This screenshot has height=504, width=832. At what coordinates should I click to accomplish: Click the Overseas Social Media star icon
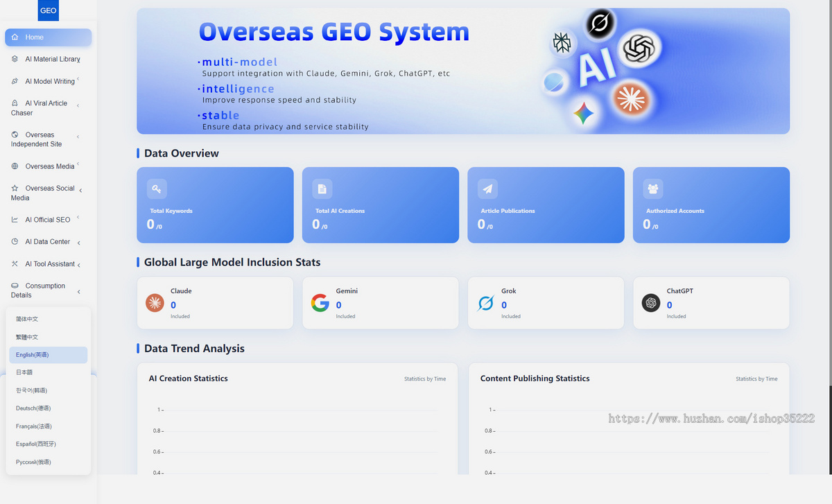15,188
